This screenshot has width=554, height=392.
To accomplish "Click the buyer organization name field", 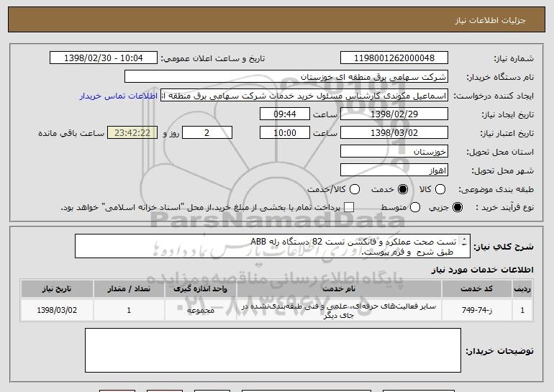I will click(286, 77).
